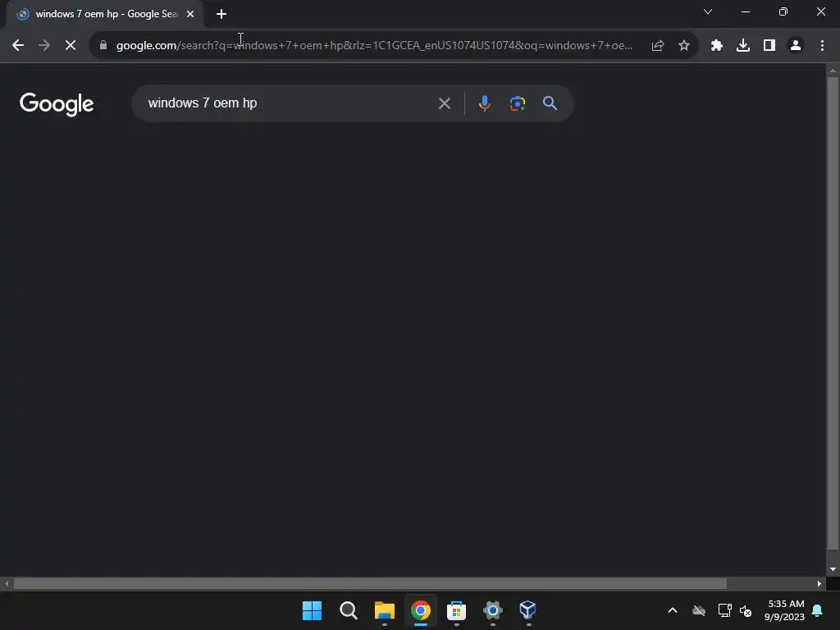Bookmark this tab with the star
Image resolution: width=840 pixels, height=630 pixels.
click(684, 46)
